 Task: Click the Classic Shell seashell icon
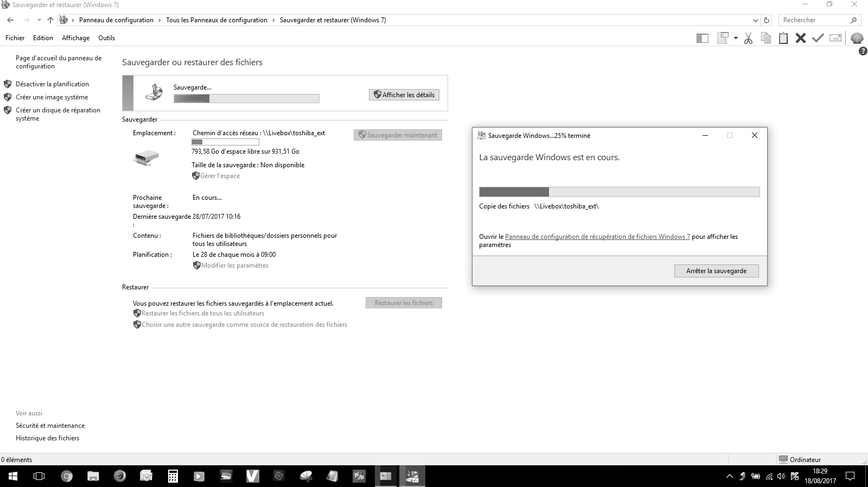[x=857, y=38]
